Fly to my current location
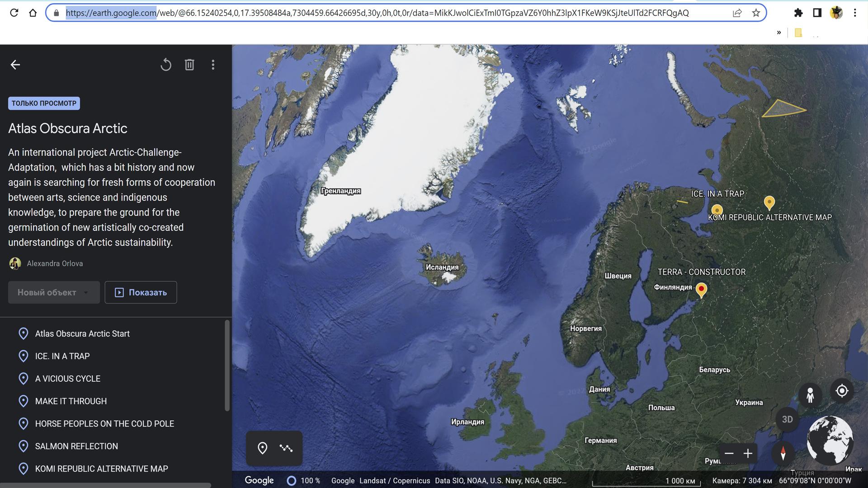The image size is (868, 488). 842,391
